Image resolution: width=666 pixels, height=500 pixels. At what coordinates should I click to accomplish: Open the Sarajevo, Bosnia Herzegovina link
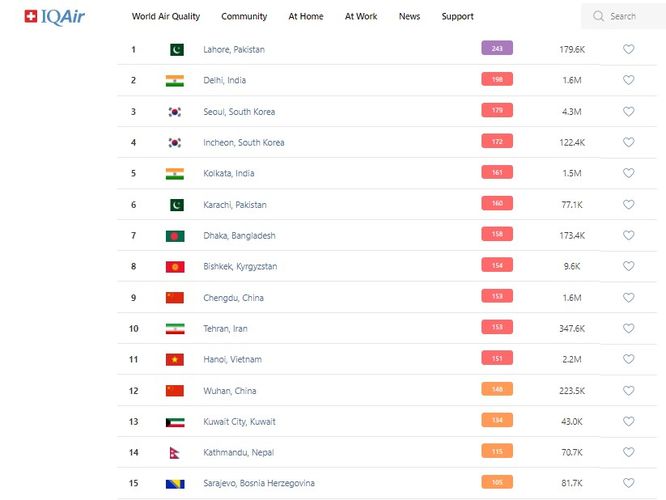coord(258,484)
